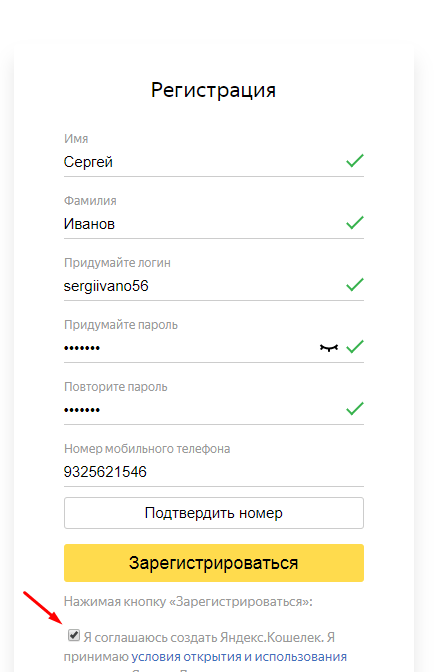439x672 pixels.
Task: Focus the Фамилия field containing Иванов
Action: 214,225
